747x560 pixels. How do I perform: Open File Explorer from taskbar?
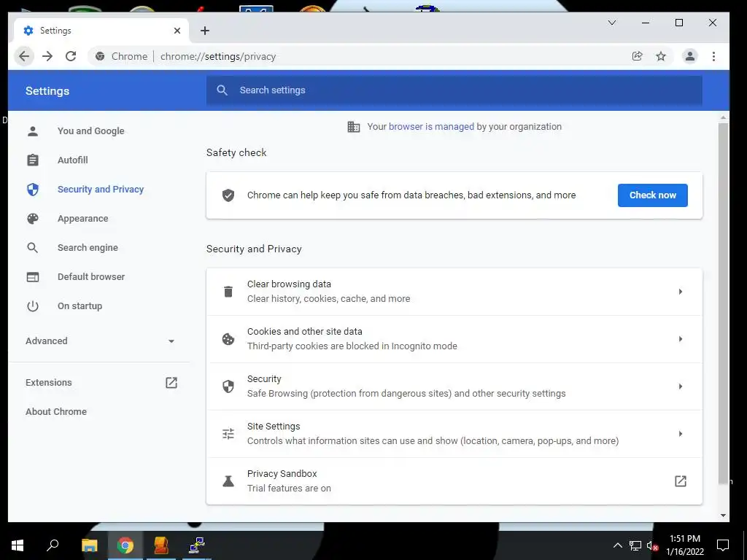coord(89,545)
